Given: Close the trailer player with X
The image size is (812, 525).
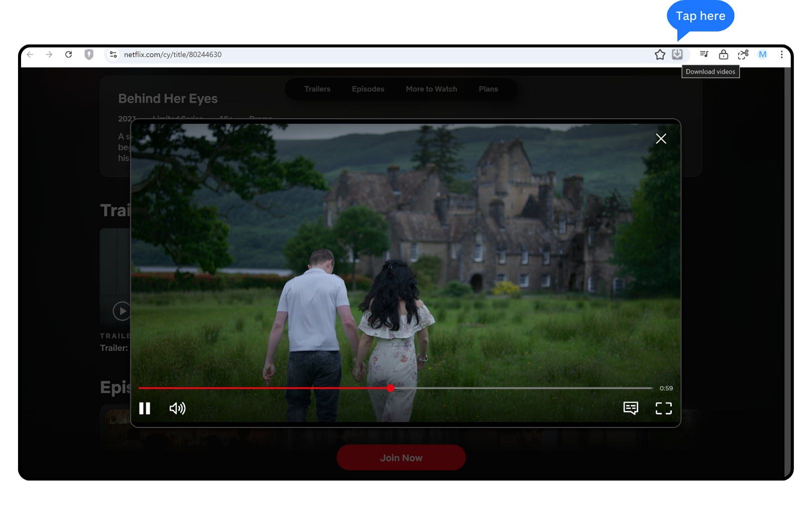Looking at the screenshot, I should 661,139.
